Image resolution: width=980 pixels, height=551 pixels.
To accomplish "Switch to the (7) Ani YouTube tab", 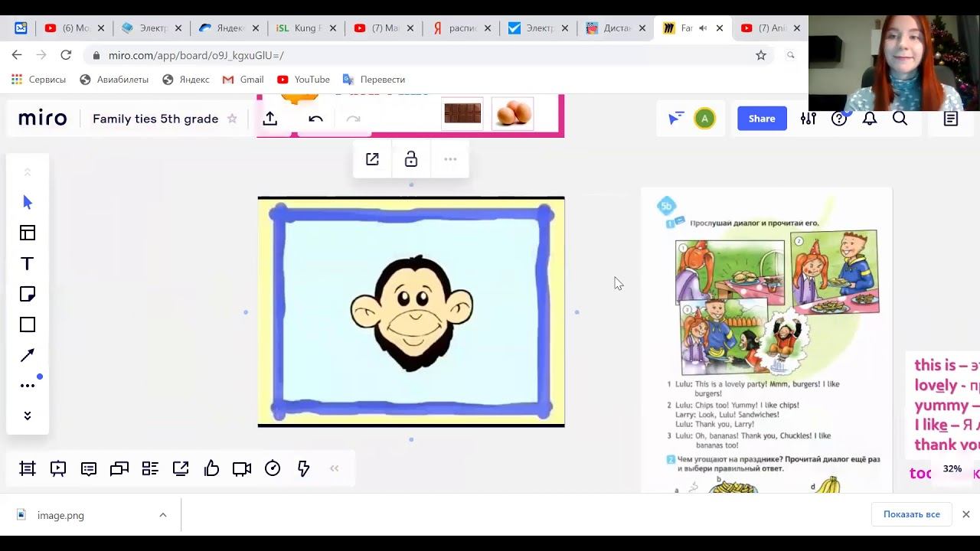I will click(770, 28).
